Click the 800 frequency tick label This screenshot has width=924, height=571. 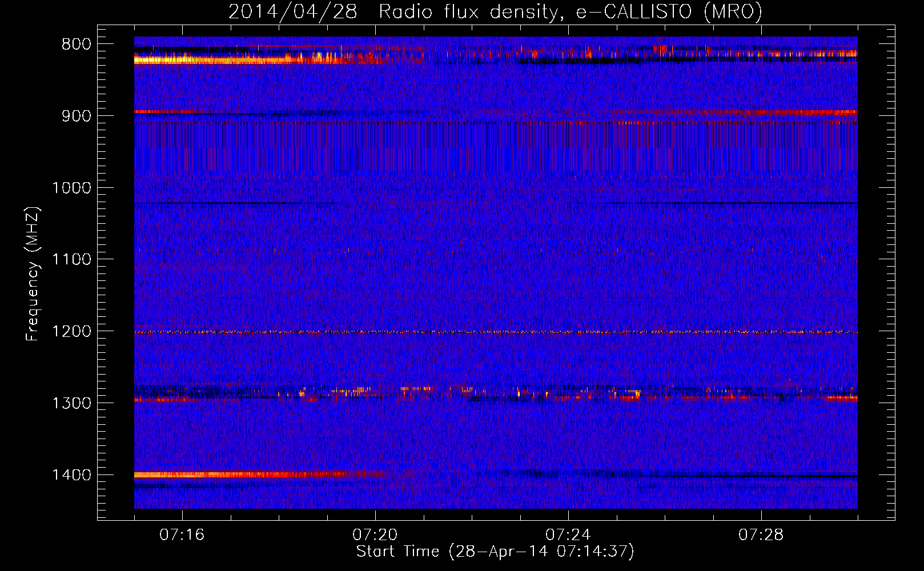coord(75,45)
